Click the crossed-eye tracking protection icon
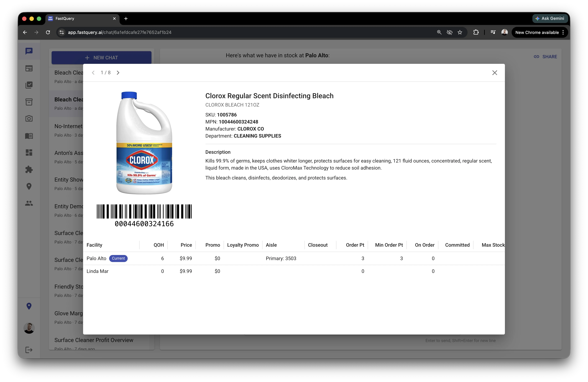This screenshot has width=588, height=382. (449, 32)
